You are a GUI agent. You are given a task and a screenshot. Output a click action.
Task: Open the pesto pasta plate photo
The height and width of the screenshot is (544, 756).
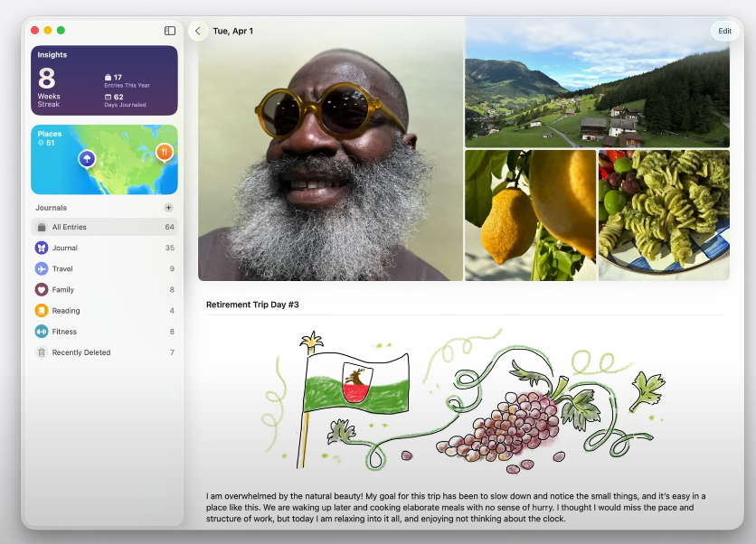pyautogui.click(x=664, y=215)
